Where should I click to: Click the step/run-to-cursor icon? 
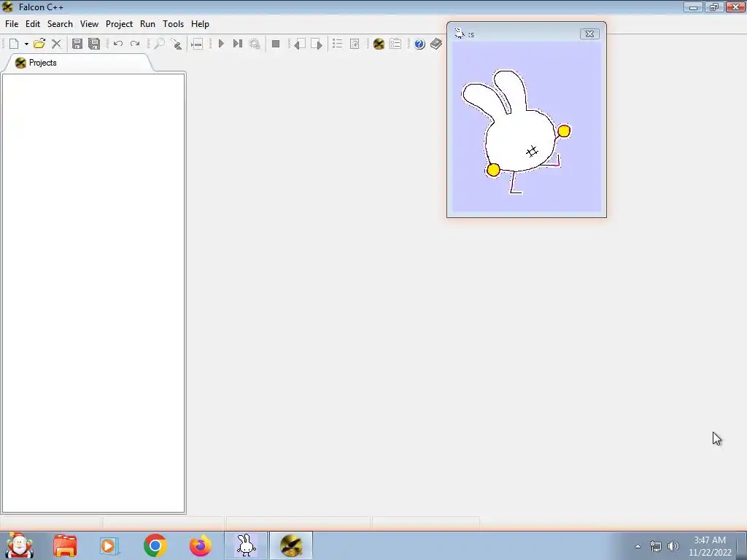click(238, 44)
